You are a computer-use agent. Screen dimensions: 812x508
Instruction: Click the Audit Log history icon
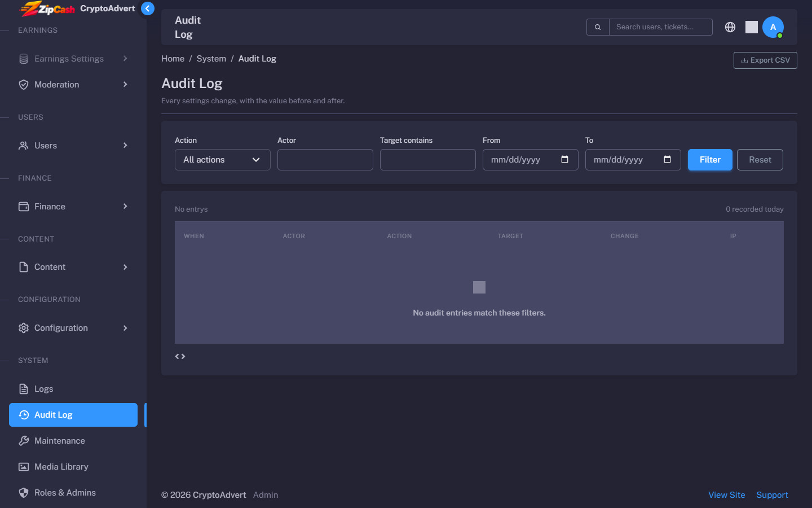24,415
